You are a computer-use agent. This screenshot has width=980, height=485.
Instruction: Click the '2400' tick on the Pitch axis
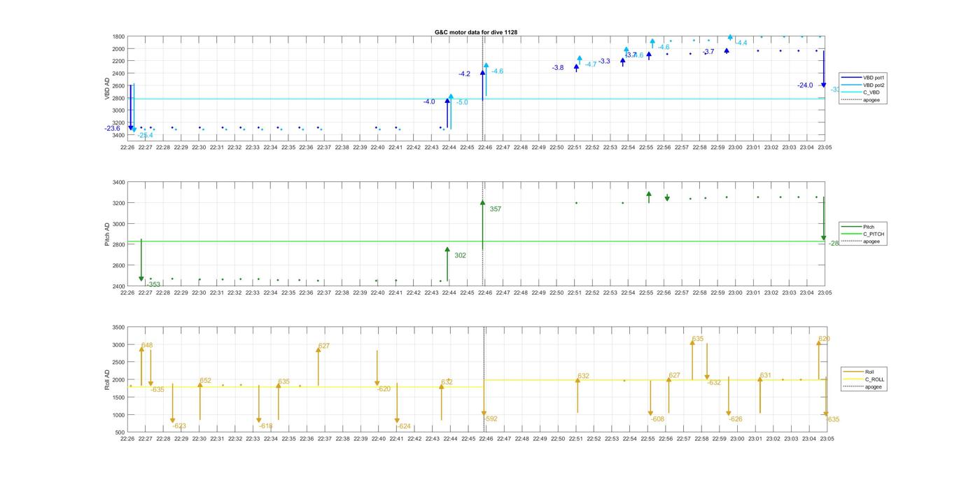pos(118,287)
